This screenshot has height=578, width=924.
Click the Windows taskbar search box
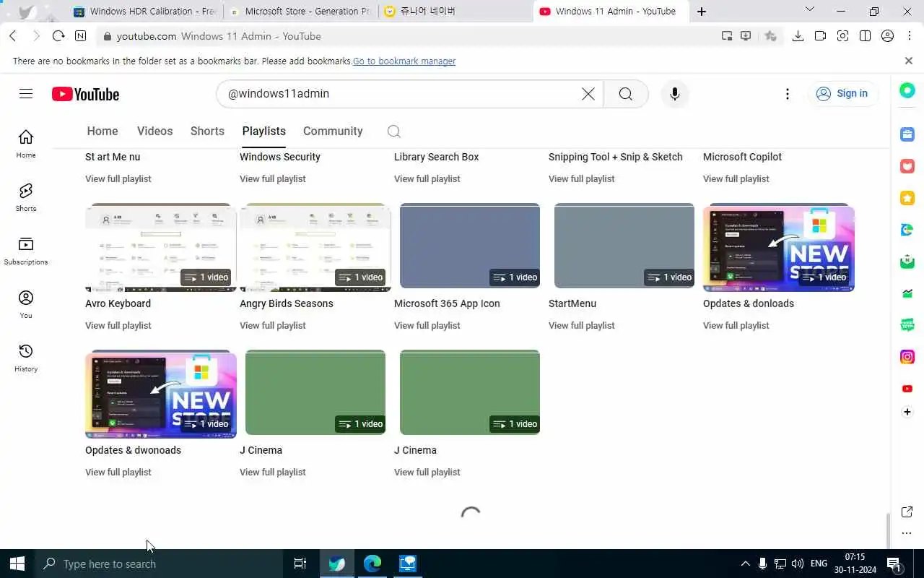pos(158,564)
